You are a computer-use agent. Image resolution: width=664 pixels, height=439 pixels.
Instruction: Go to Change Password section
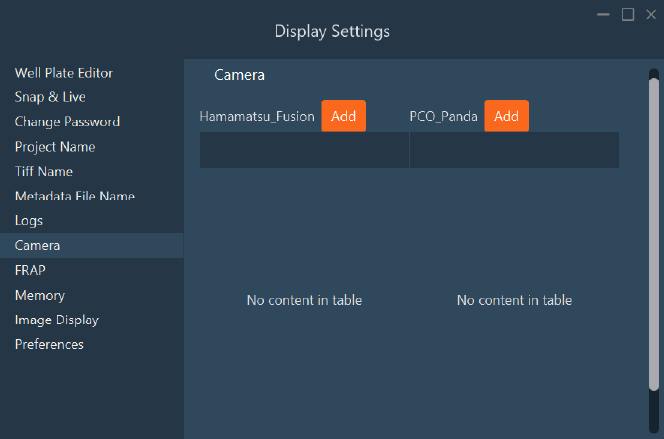(67, 122)
